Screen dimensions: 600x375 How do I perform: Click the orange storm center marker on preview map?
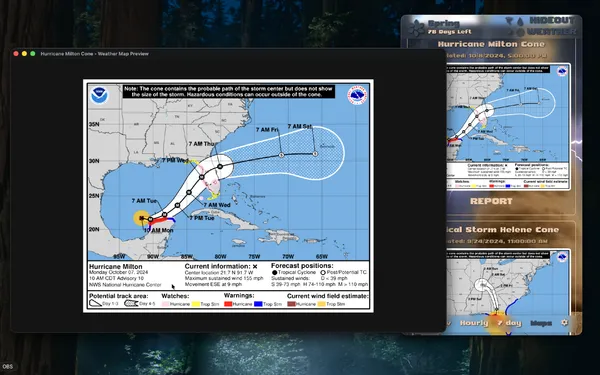click(x=142, y=218)
